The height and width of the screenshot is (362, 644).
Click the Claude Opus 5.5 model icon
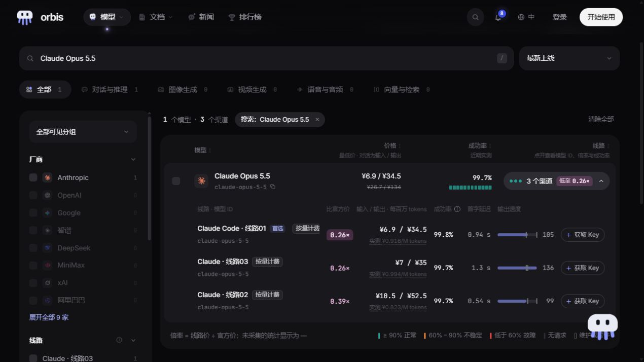tap(201, 181)
